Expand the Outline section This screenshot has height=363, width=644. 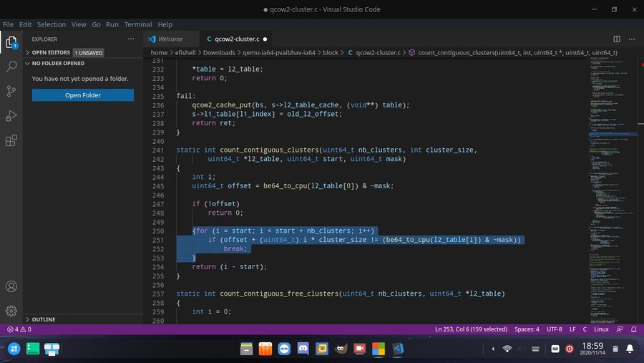tap(43, 319)
